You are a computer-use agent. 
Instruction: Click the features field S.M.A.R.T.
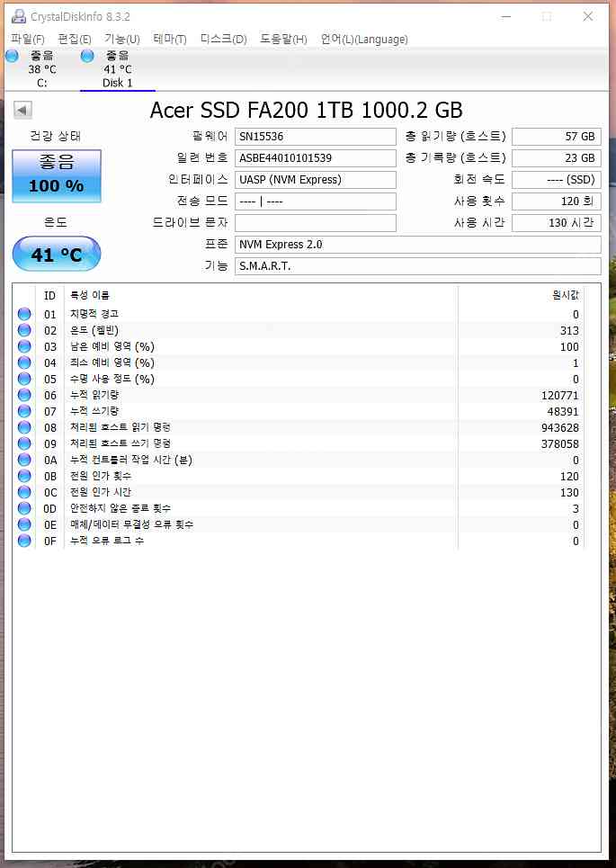418,265
